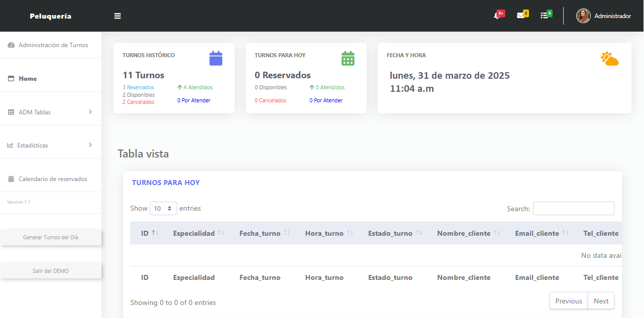The height and width of the screenshot is (318, 644).
Task: Sort table by ID column arrows
Action: [x=155, y=233]
